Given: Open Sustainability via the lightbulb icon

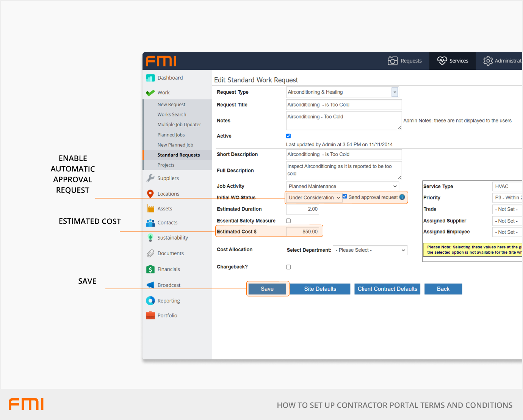Looking at the screenshot, I should tap(150, 238).
